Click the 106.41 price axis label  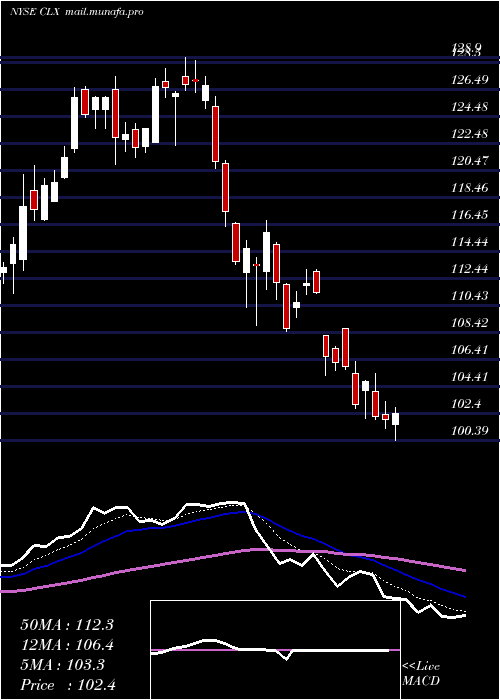click(x=469, y=349)
